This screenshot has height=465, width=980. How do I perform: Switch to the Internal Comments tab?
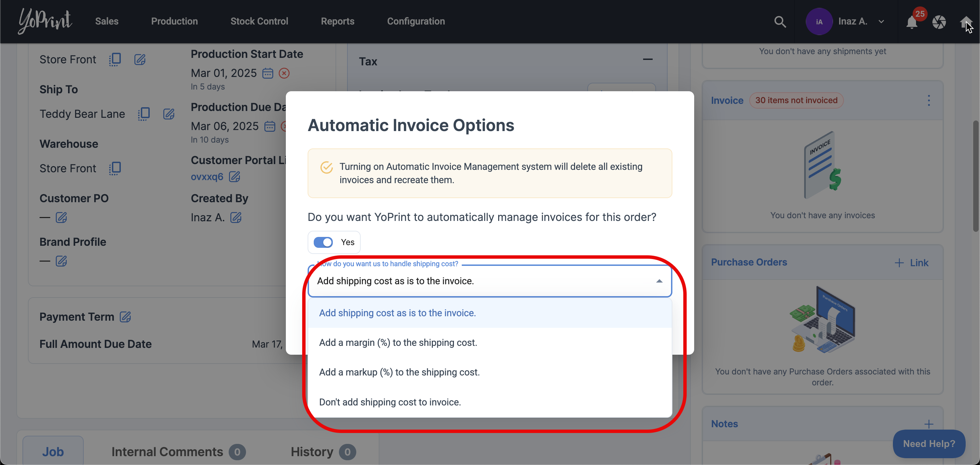tap(178, 452)
